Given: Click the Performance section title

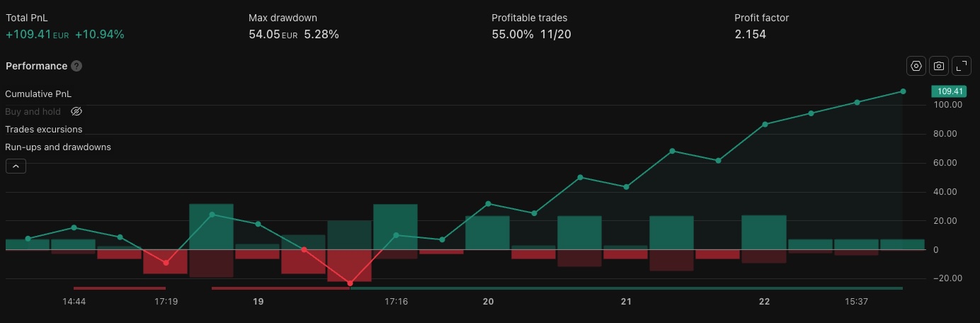Looking at the screenshot, I should 36,66.
